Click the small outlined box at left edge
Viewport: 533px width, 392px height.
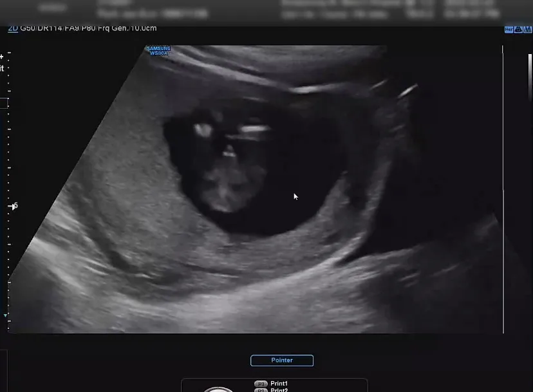point(4,104)
